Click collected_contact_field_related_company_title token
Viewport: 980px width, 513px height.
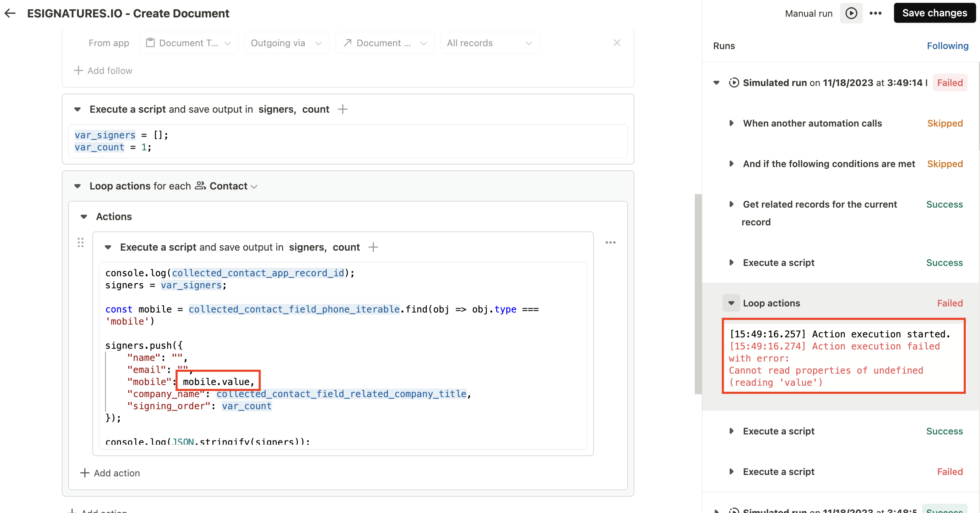click(x=342, y=394)
